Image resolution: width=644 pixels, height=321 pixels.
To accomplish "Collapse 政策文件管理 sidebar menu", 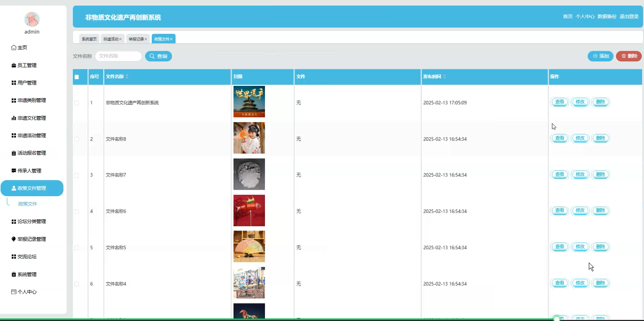I will 32,188.
